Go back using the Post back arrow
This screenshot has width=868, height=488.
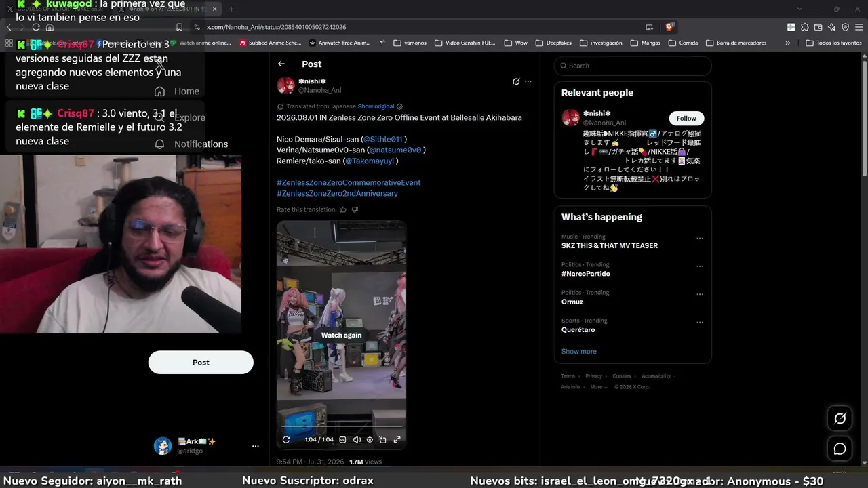[x=281, y=64]
